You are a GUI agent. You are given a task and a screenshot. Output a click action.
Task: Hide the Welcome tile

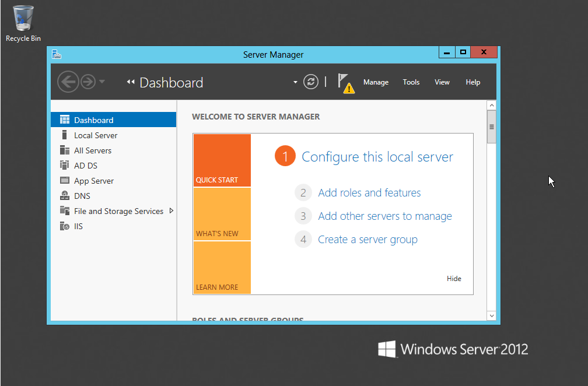[454, 278]
